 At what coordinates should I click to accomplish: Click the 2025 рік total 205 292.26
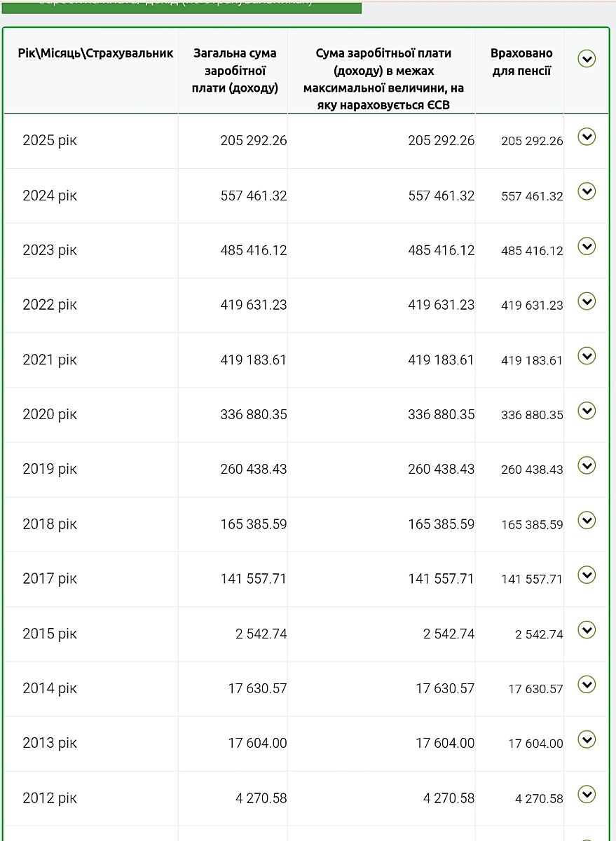pos(254,140)
